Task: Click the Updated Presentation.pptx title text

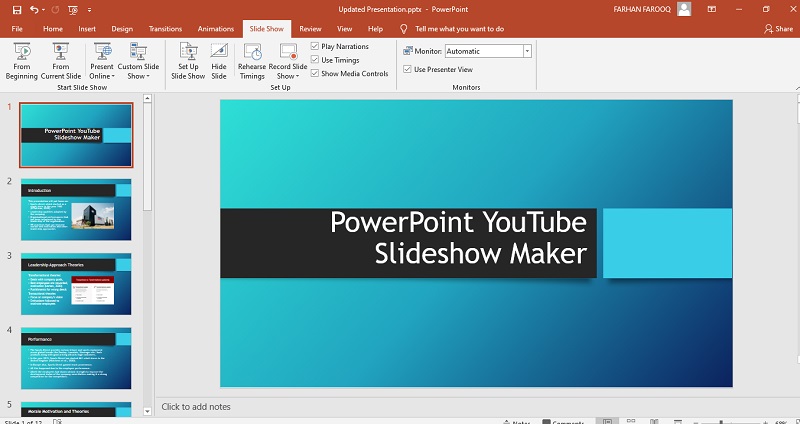Action: click(x=382, y=9)
